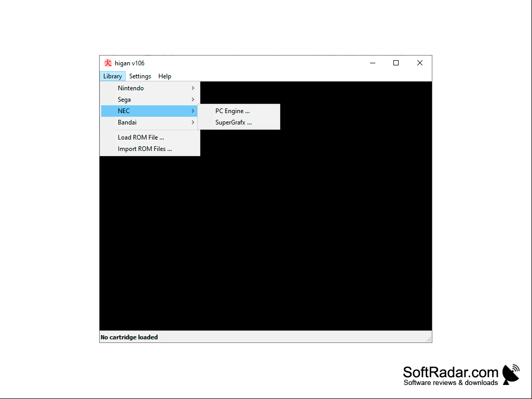
Task: Click the higan flame app icon
Action: (108, 63)
